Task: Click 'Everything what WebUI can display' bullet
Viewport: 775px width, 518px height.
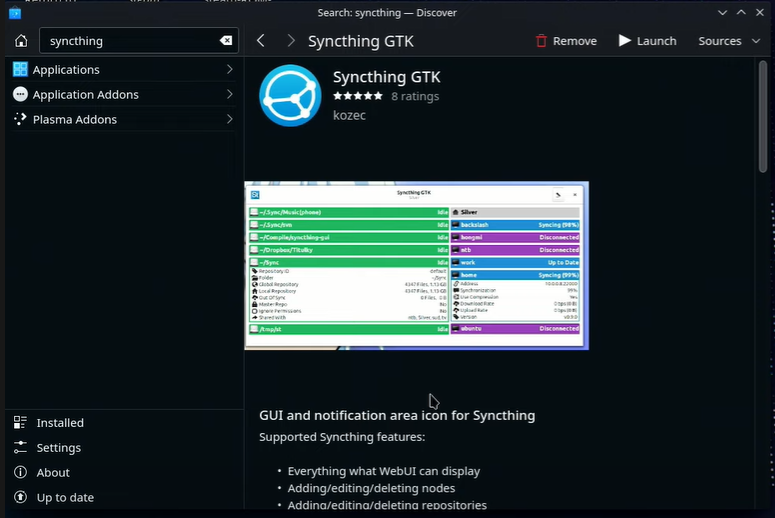Action: tap(384, 471)
